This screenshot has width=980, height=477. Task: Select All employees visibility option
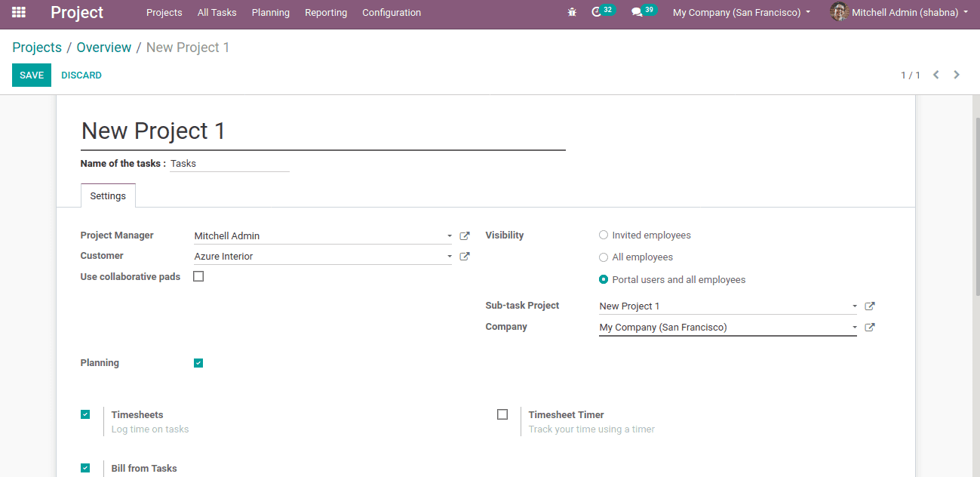[x=604, y=257]
